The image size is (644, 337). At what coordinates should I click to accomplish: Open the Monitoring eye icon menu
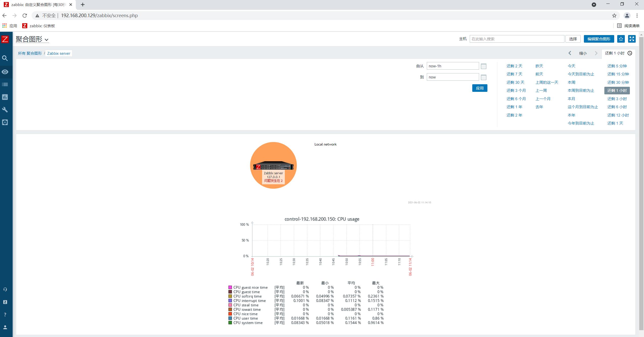5,72
